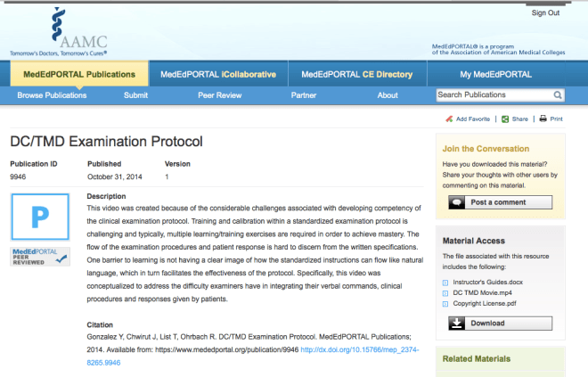Click the Add Favorite pin icon
588x377 pixels.
click(448, 119)
